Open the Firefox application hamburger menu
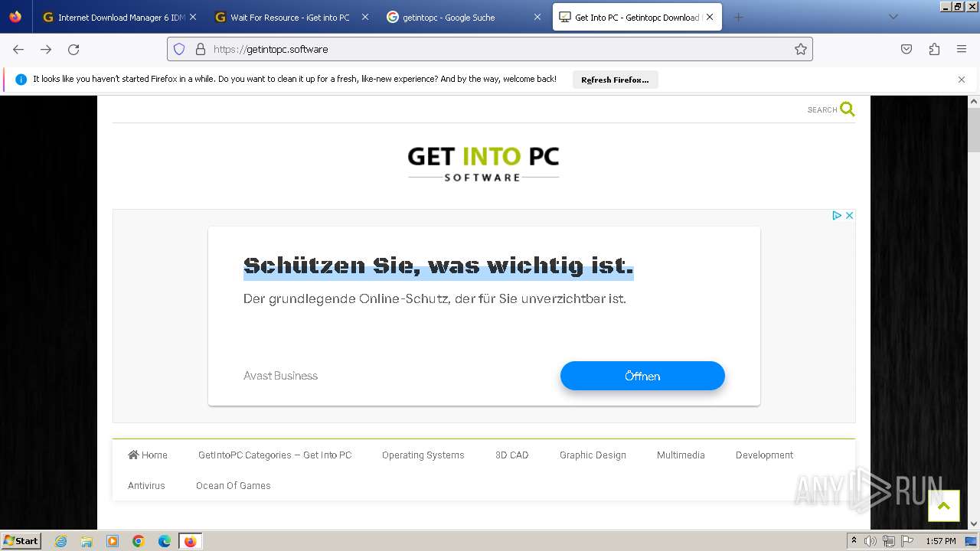This screenshot has width=980, height=551. click(962, 49)
